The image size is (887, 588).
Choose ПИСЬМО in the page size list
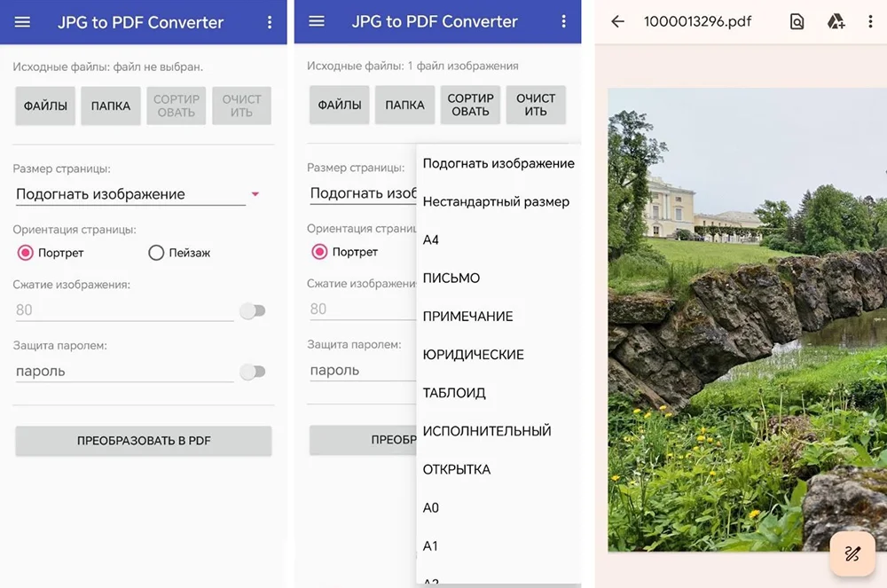(x=451, y=278)
